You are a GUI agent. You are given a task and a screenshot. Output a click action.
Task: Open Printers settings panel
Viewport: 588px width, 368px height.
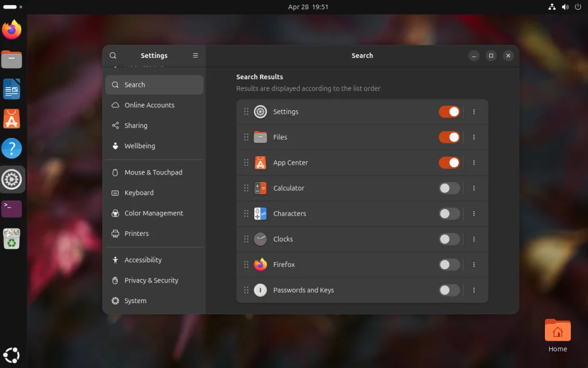[154, 234]
